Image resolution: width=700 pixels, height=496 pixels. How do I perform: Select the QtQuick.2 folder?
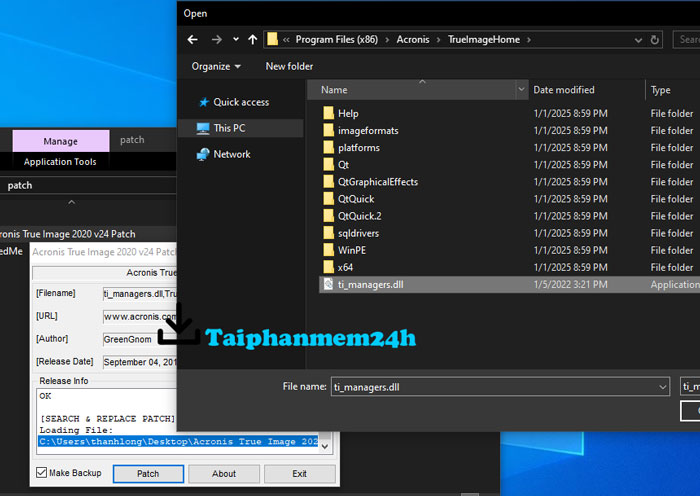360,216
